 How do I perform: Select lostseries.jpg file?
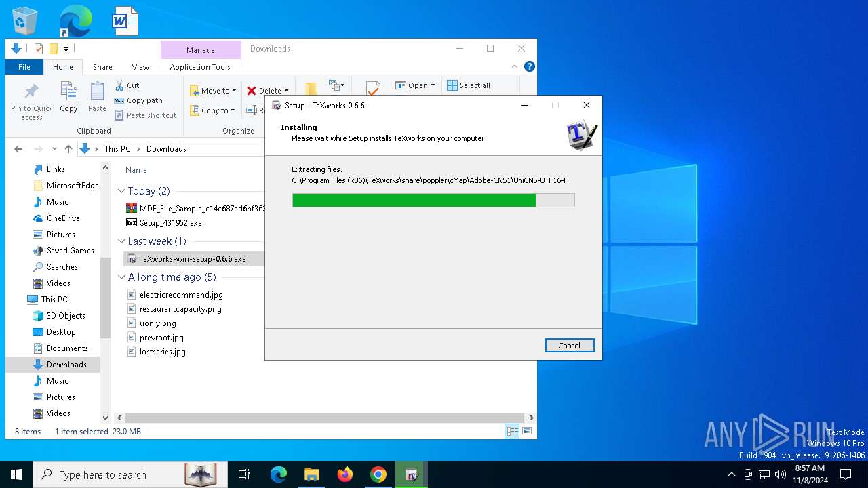pyautogui.click(x=156, y=352)
